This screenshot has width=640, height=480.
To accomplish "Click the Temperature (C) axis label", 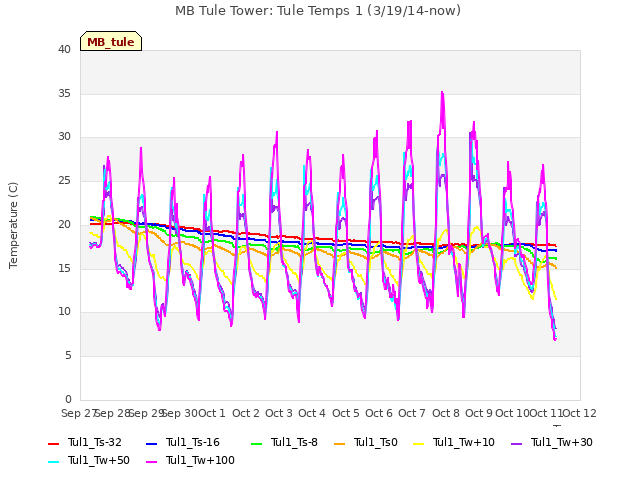I will coord(13,225).
